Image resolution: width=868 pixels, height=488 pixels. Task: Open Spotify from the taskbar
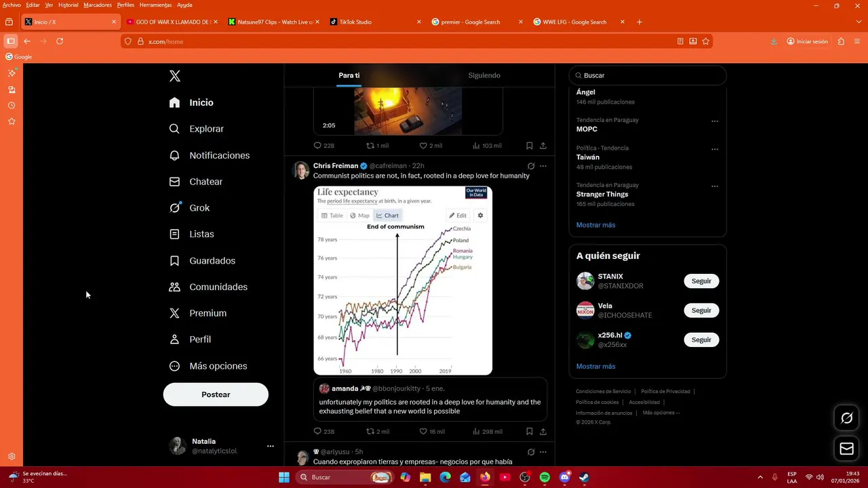pyautogui.click(x=545, y=477)
